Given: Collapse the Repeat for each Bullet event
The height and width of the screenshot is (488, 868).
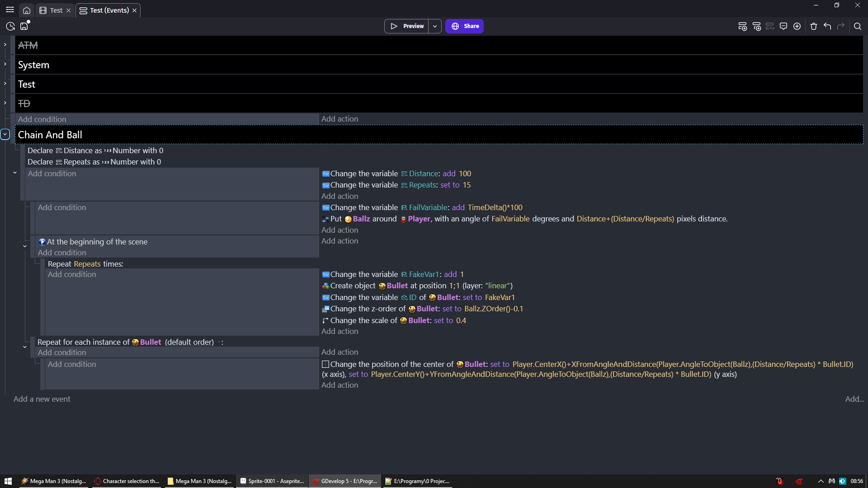Looking at the screenshot, I should pos(25,347).
